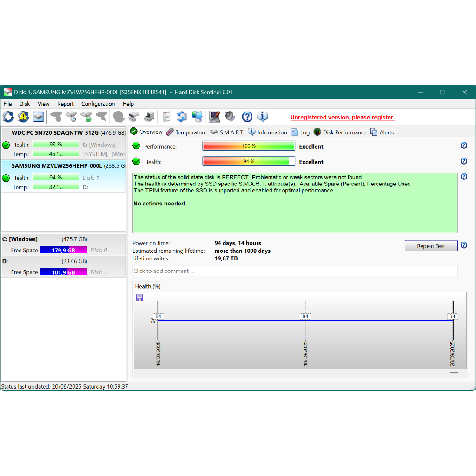Click the save floppy icon above health graph

point(139,297)
